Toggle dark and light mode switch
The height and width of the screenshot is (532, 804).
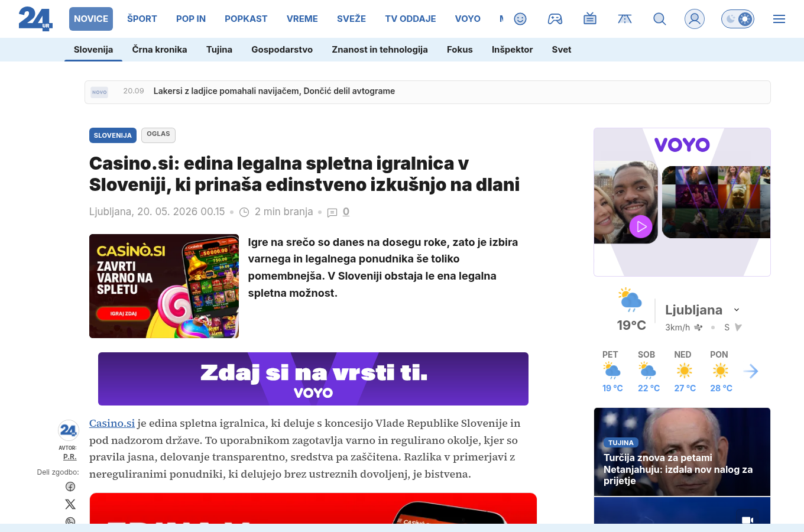click(738, 19)
